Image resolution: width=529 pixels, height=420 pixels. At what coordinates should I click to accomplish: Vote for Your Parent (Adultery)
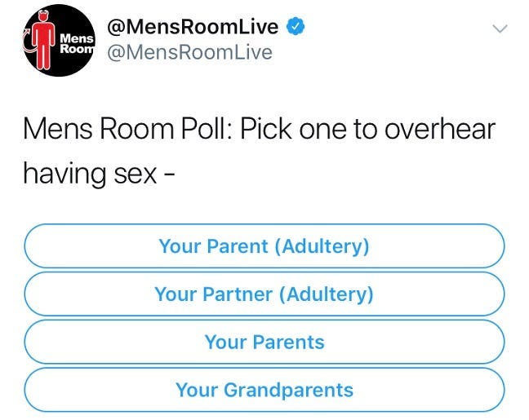264,245
